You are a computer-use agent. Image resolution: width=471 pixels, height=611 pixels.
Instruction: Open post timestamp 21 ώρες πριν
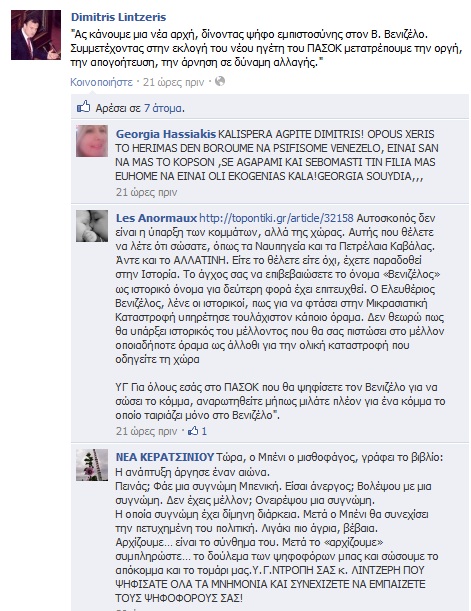[x=173, y=82]
